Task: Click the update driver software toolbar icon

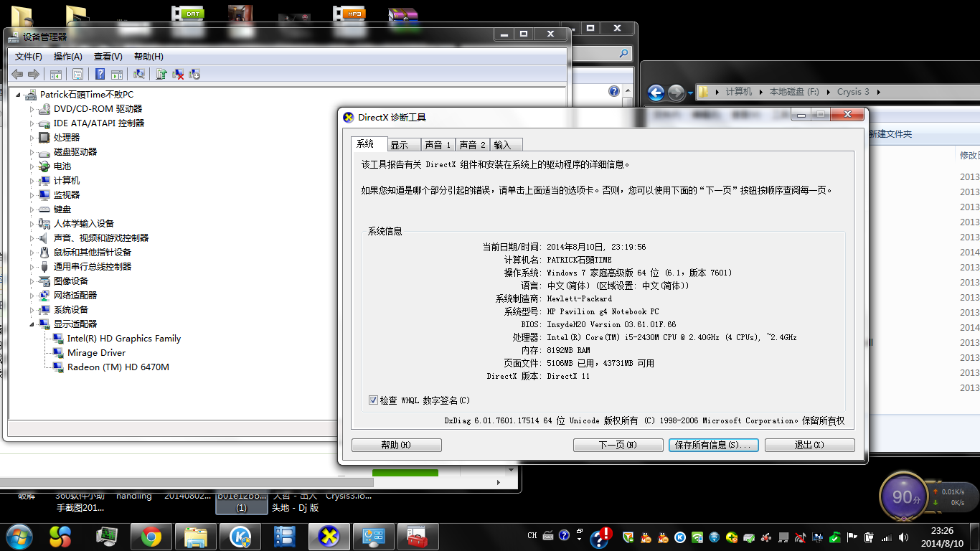Action: (161, 74)
